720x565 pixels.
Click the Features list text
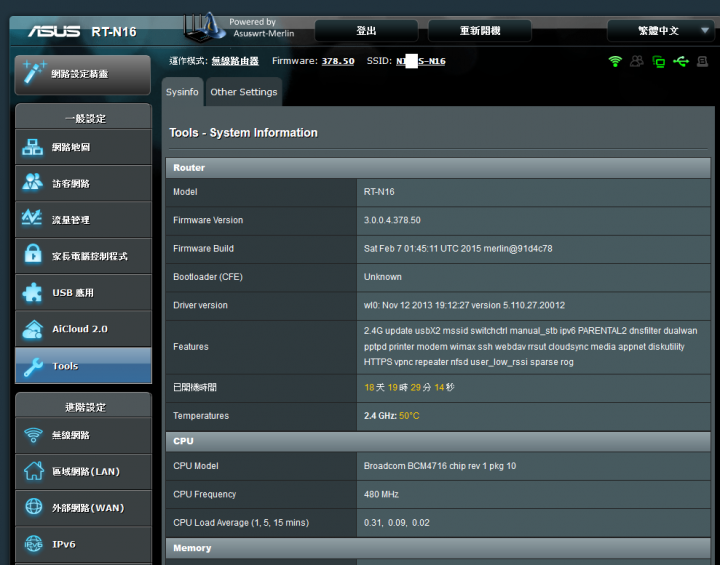click(x=530, y=346)
